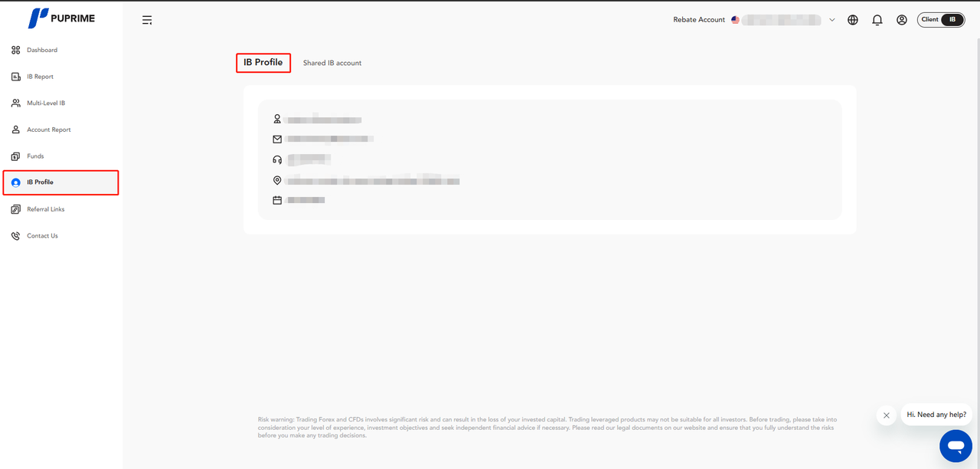
Task: Open the live chat bubble
Action: point(955,445)
